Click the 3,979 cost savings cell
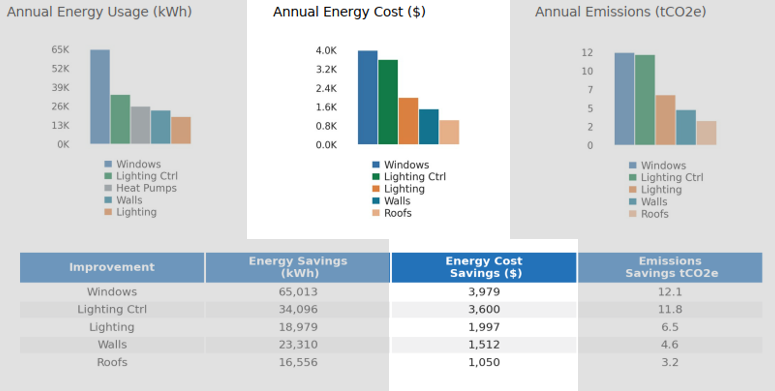 484,292
